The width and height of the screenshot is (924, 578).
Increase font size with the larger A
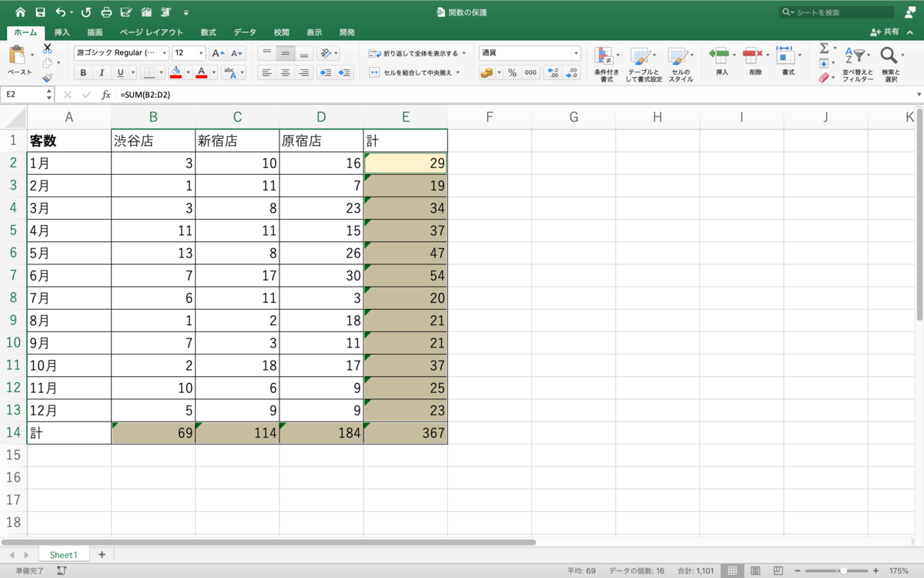(x=218, y=53)
